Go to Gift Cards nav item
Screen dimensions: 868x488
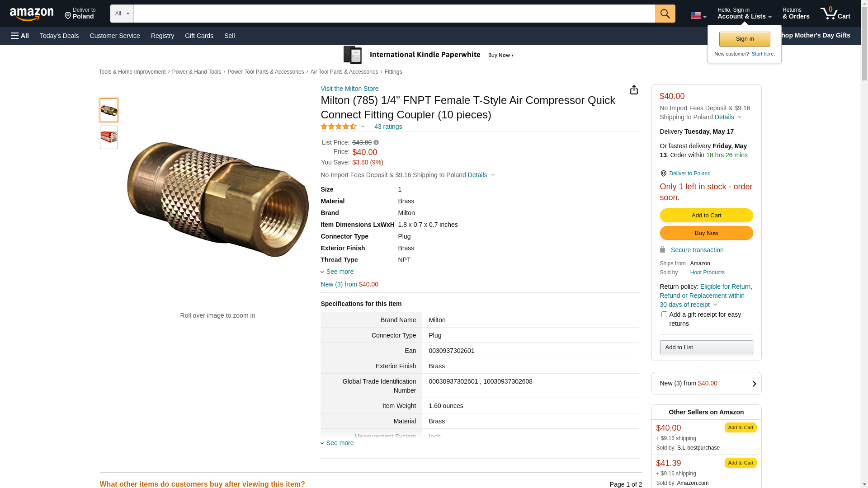199,36
